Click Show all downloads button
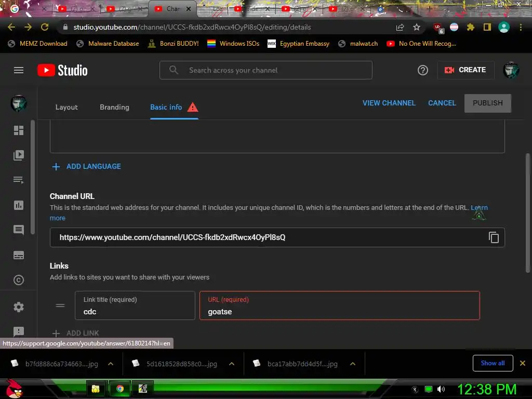 tap(493, 363)
